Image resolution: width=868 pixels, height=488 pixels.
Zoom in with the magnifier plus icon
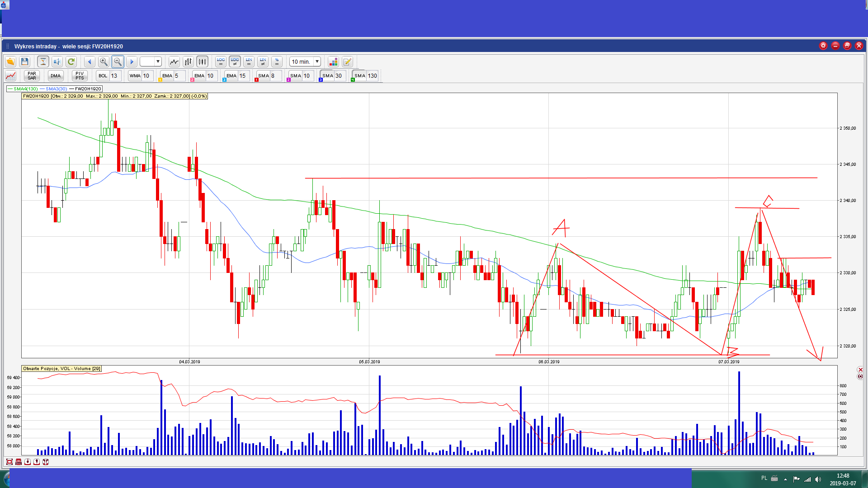pyautogui.click(x=104, y=61)
